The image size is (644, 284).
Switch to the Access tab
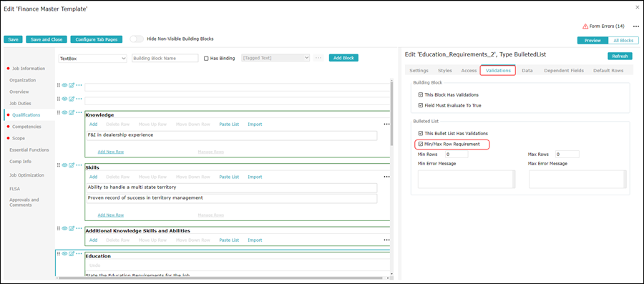469,71
